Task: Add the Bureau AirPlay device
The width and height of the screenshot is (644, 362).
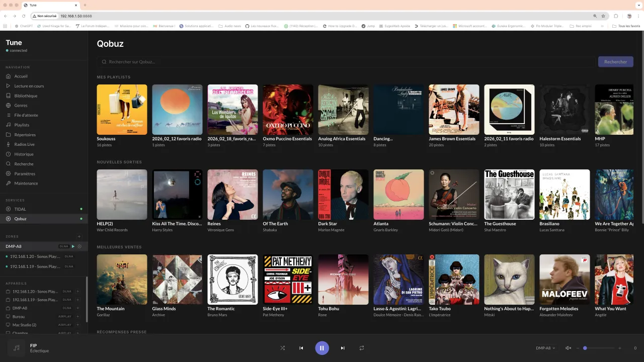Action: (x=78, y=317)
